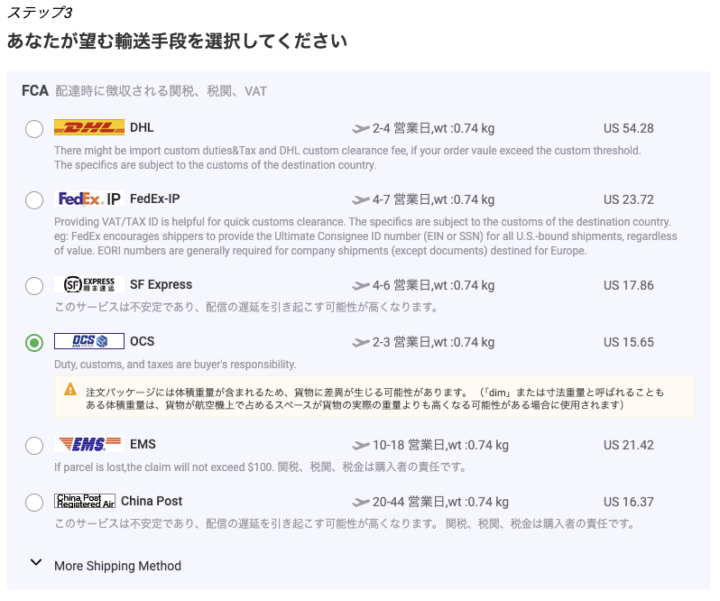This screenshot has height=601, width=720.
Task: Click the FCA shipping terms label
Action: point(35,91)
